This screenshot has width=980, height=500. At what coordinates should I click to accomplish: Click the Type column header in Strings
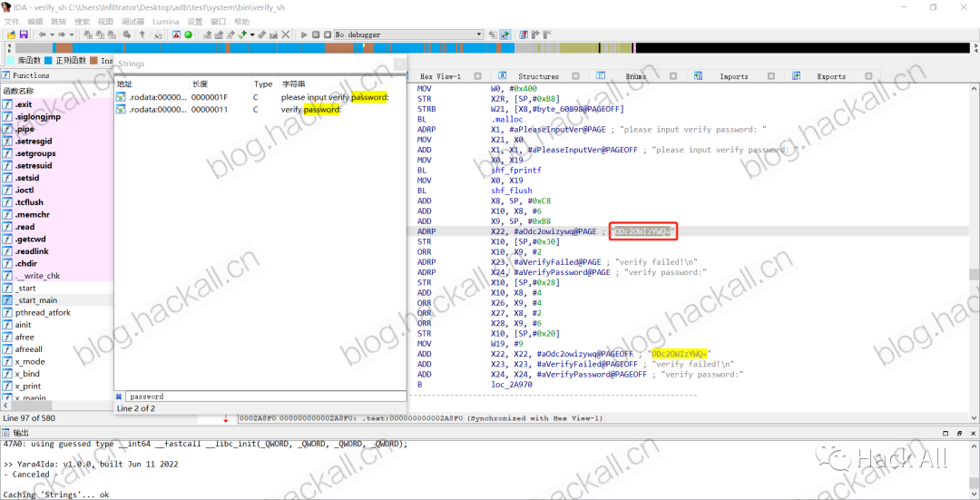coord(265,83)
